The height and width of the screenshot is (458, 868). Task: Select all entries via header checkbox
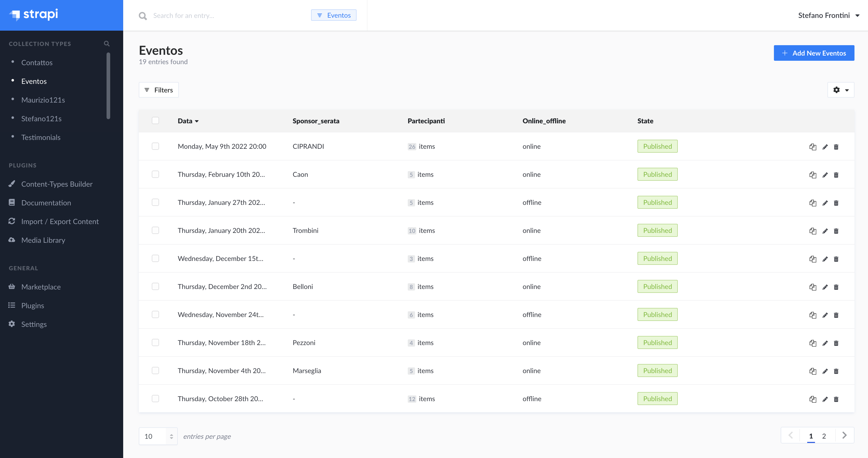pos(155,120)
